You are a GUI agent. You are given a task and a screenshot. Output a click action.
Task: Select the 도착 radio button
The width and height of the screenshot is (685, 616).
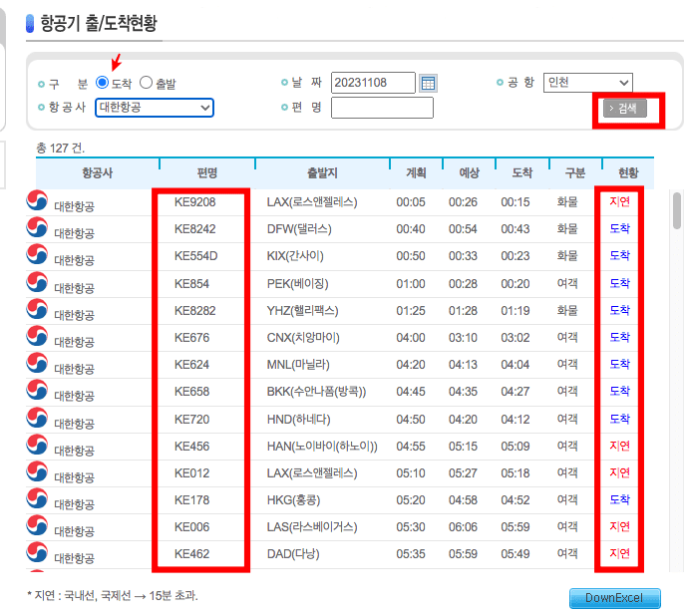click(x=103, y=83)
